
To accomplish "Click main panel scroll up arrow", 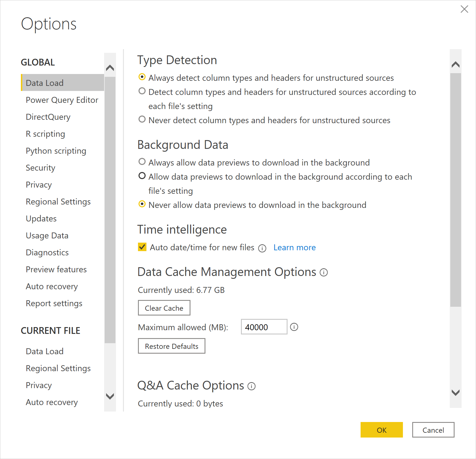I will (455, 65).
